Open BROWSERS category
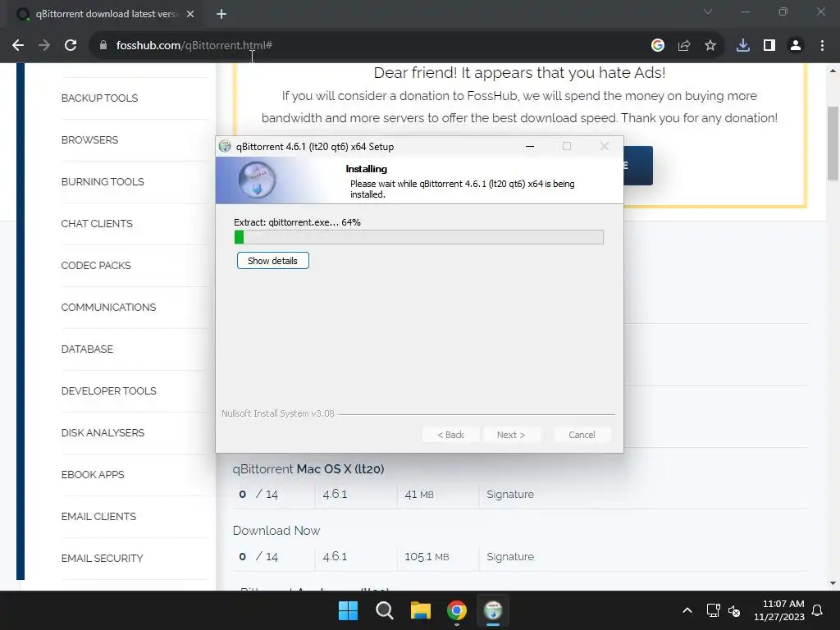The image size is (840, 630). [x=89, y=139]
